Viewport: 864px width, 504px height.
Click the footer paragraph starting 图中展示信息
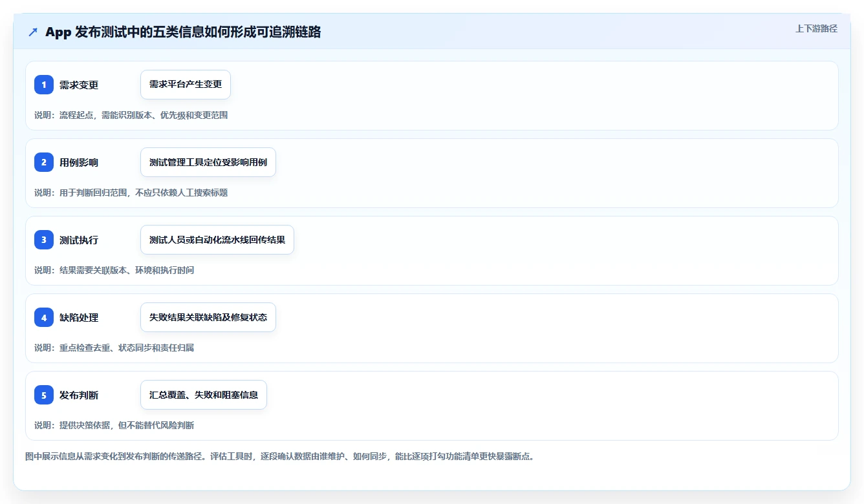click(x=279, y=456)
